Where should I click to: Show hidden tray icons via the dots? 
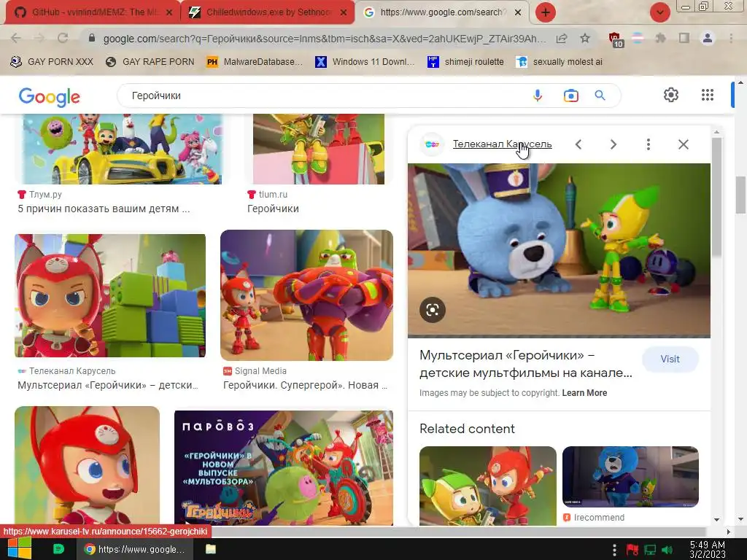tap(614, 550)
